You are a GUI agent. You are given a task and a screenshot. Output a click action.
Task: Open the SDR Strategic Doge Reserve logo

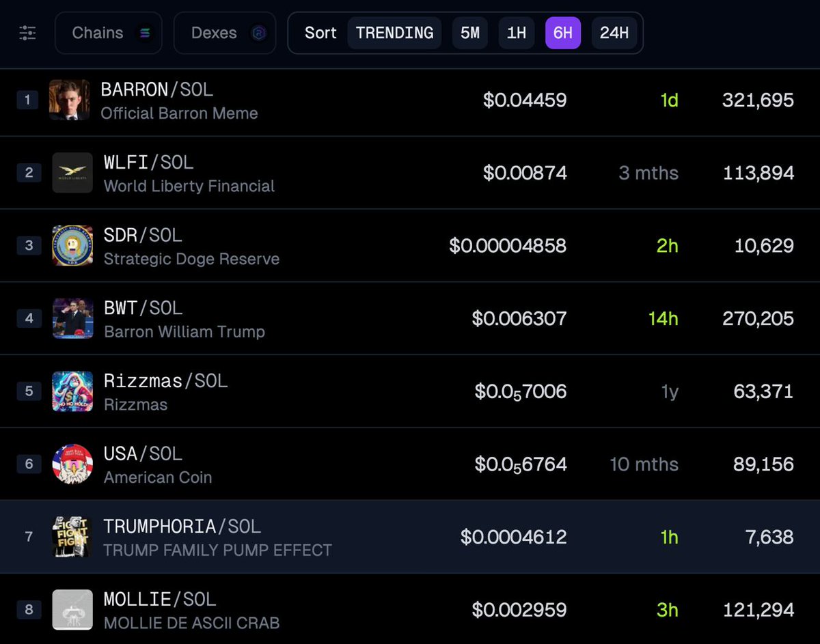tap(72, 246)
